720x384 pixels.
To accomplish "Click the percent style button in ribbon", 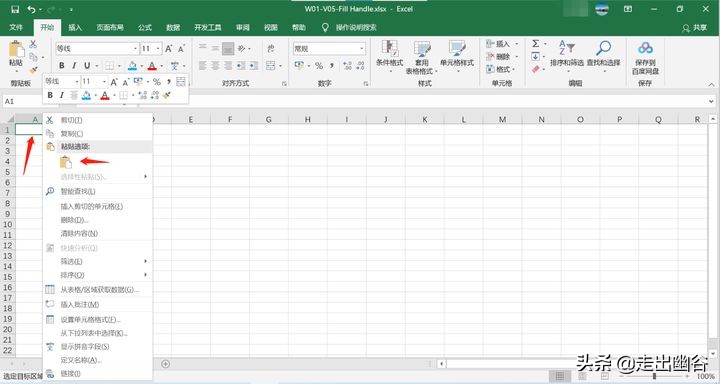I will tap(319, 66).
